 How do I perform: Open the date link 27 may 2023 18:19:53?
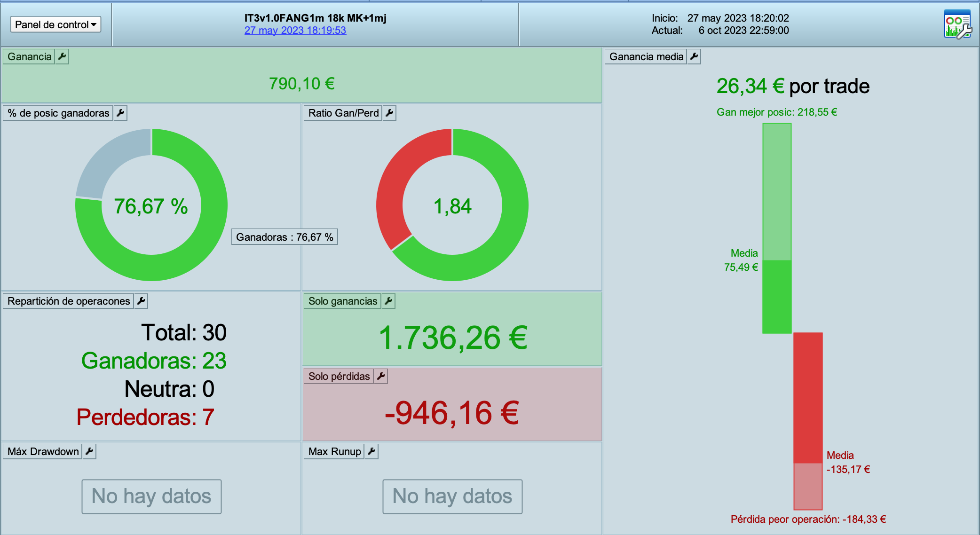pos(295,31)
